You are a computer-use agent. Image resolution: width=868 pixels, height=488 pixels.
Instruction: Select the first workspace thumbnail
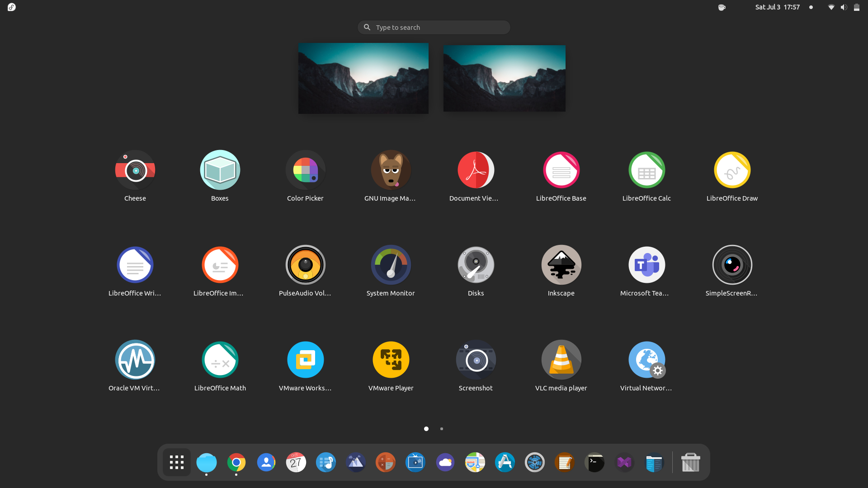point(363,78)
